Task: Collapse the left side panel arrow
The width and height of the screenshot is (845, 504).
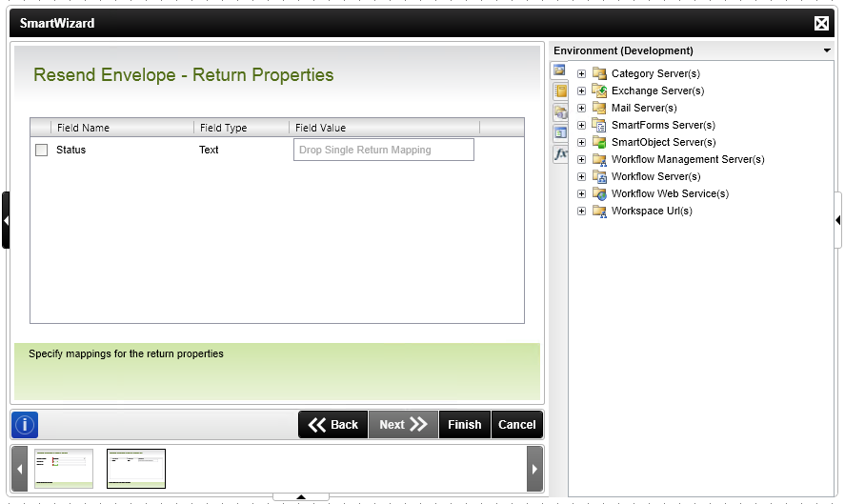Action: pyautogui.click(x=6, y=220)
